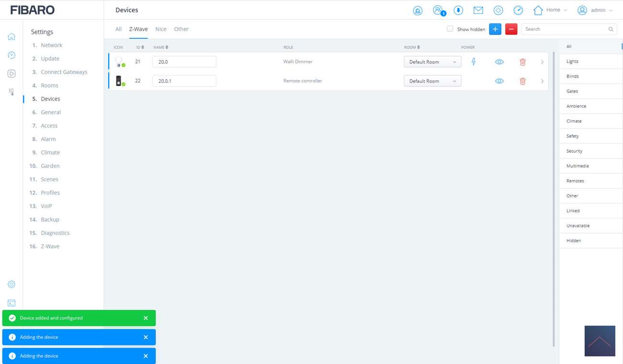The height and width of the screenshot is (364, 623).
Task: Expand details chevron for device 22
Action: tap(542, 81)
